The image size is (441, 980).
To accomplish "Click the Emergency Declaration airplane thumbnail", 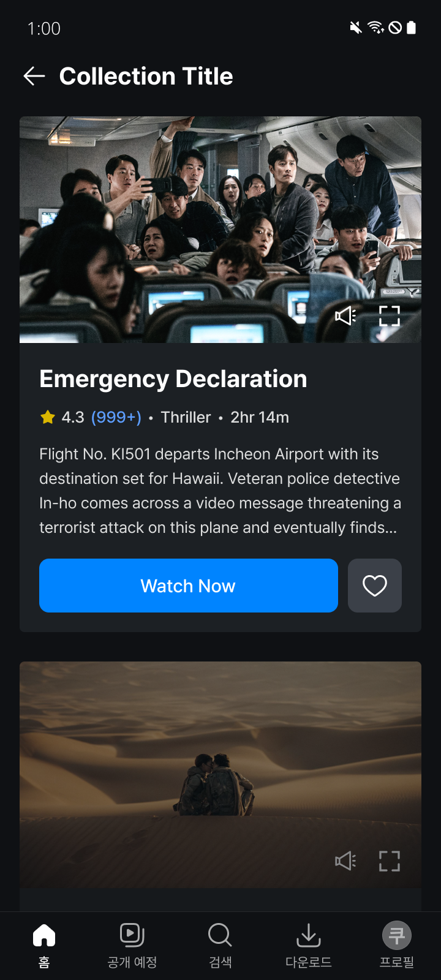I will pyautogui.click(x=221, y=230).
